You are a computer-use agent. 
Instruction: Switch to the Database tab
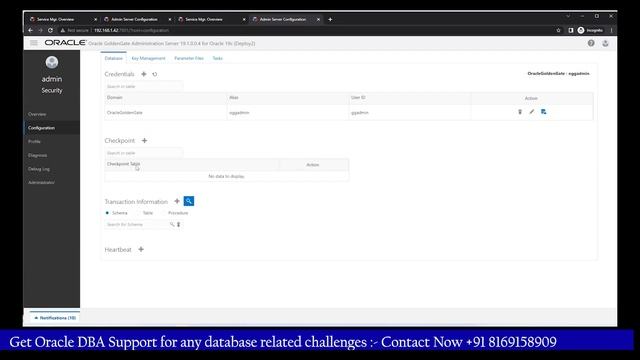pyautogui.click(x=113, y=58)
